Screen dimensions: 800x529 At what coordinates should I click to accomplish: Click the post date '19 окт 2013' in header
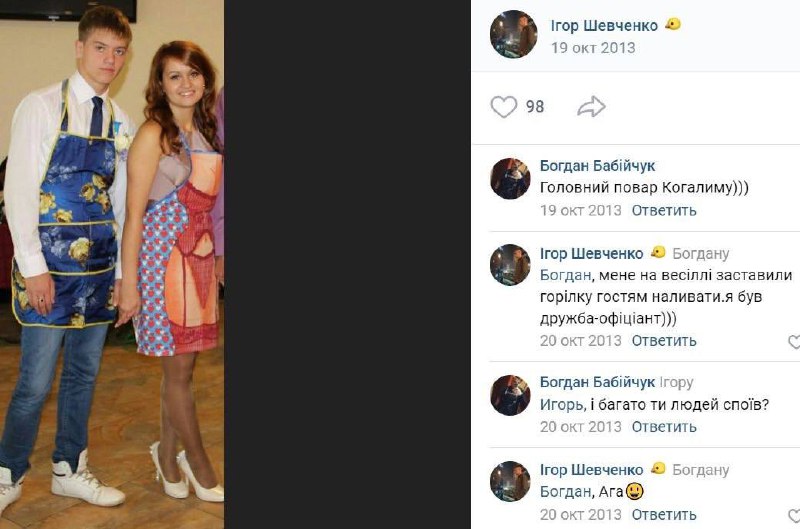click(x=593, y=48)
